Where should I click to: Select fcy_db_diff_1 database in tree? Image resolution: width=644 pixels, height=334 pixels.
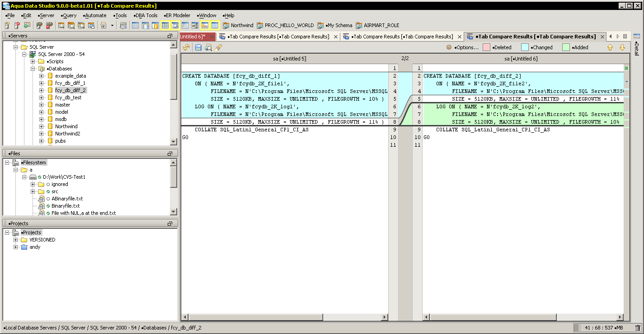[x=70, y=83]
